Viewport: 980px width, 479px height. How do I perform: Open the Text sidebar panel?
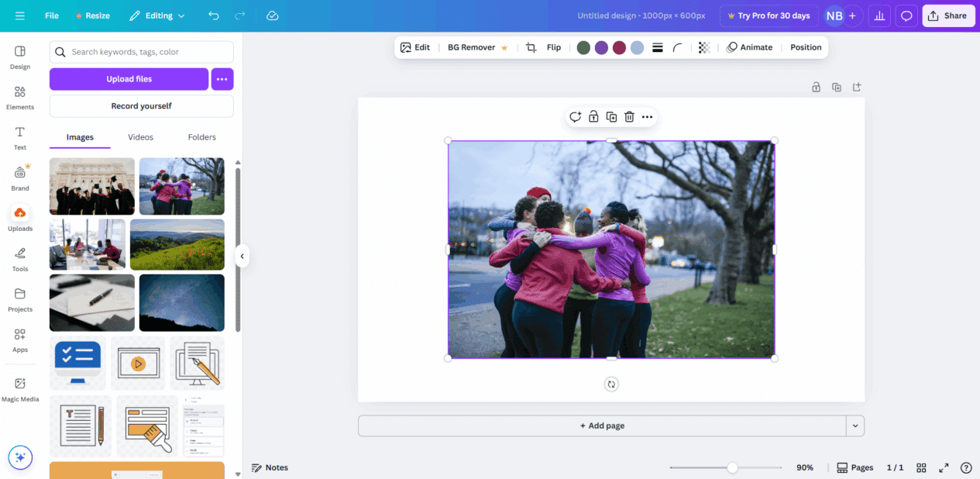click(20, 138)
